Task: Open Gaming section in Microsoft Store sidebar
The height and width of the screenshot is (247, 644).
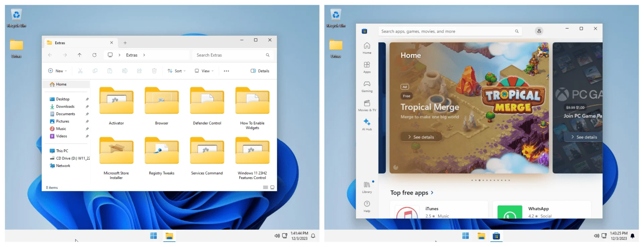Action: tap(367, 86)
